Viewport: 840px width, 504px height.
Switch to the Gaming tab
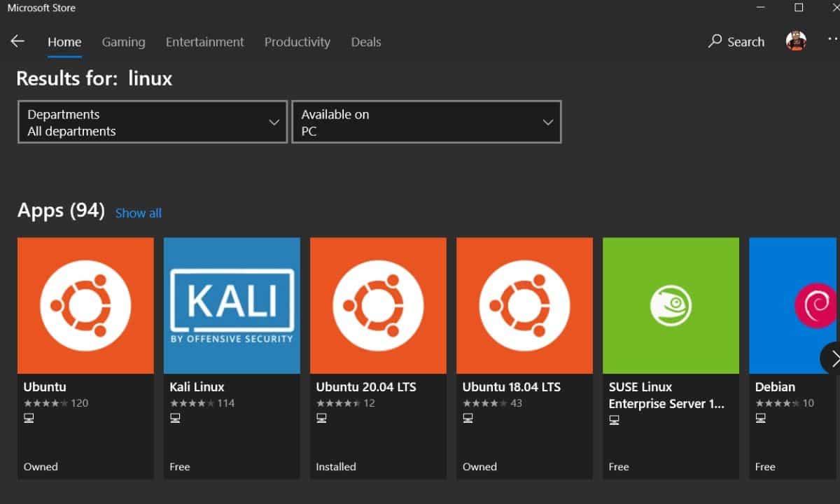coord(123,42)
